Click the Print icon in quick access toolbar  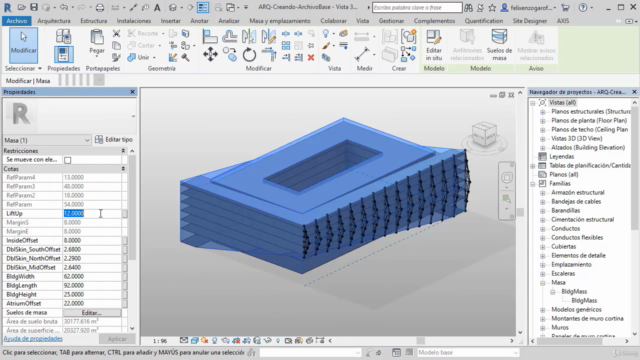[100, 7]
